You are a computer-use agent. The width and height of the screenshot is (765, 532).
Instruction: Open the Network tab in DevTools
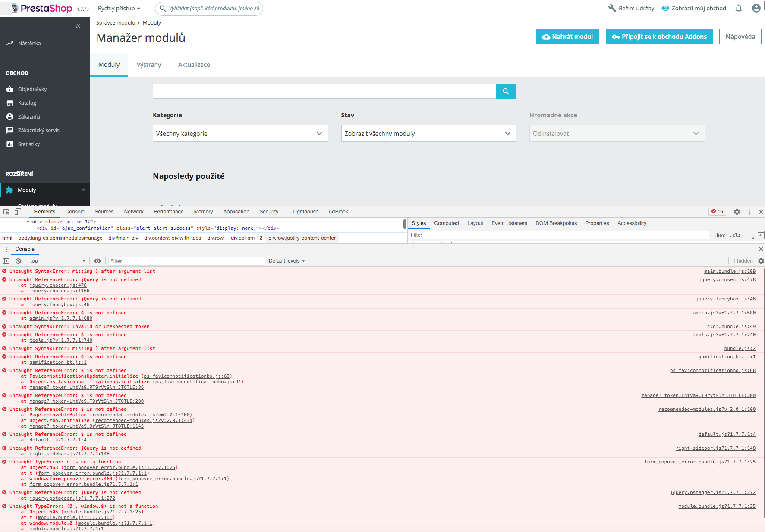coord(134,212)
